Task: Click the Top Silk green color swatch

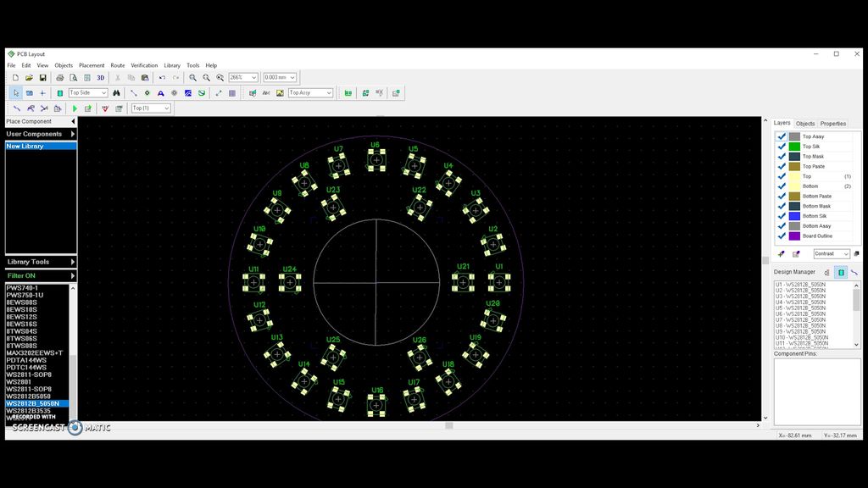Action: (793, 145)
